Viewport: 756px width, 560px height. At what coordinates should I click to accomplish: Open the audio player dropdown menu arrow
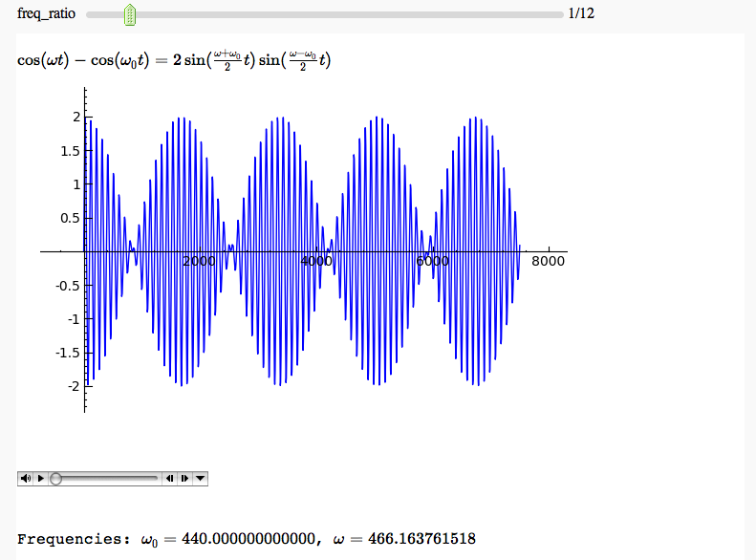click(200, 478)
